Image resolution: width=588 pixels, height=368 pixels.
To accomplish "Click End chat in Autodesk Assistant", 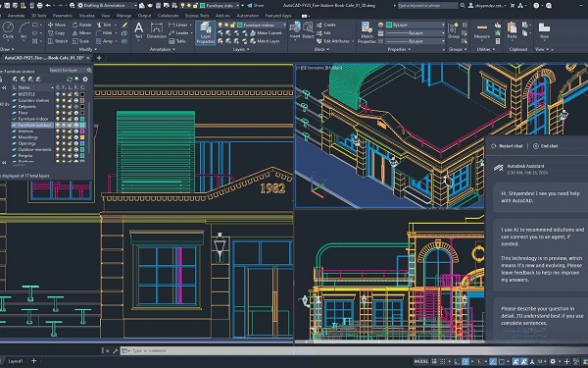I will point(546,146).
